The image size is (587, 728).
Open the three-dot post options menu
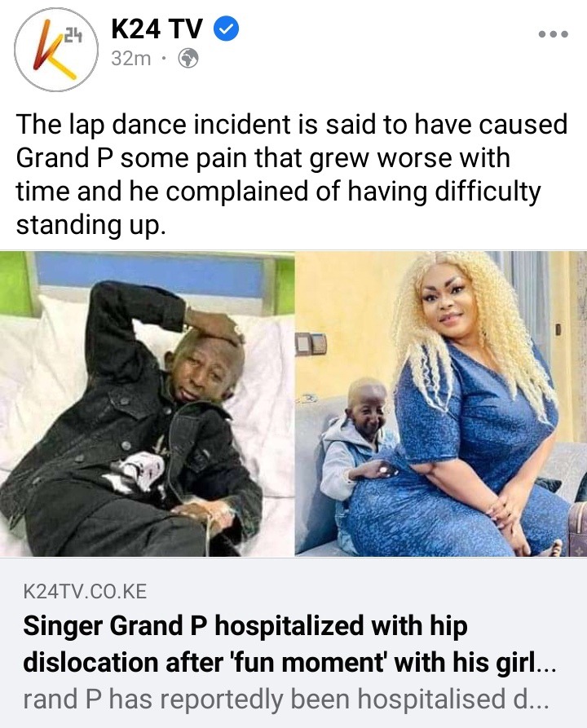pyautogui.click(x=553, y=34)
